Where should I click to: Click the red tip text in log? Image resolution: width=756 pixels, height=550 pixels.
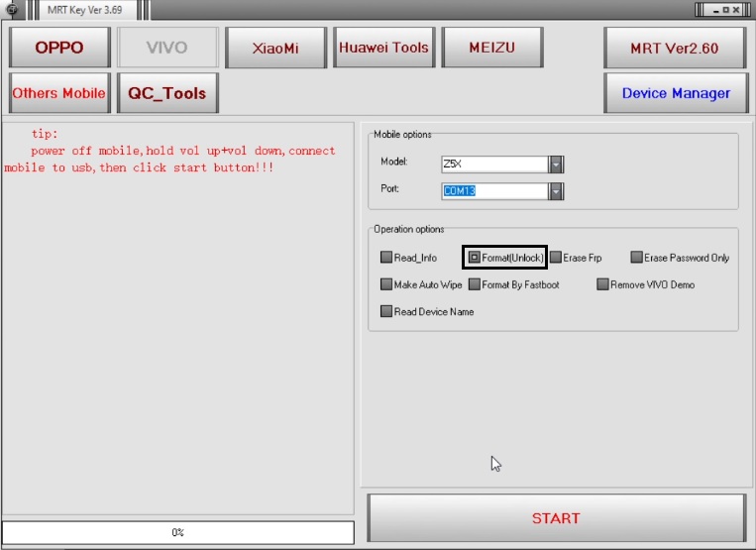[x=169, y=151]
